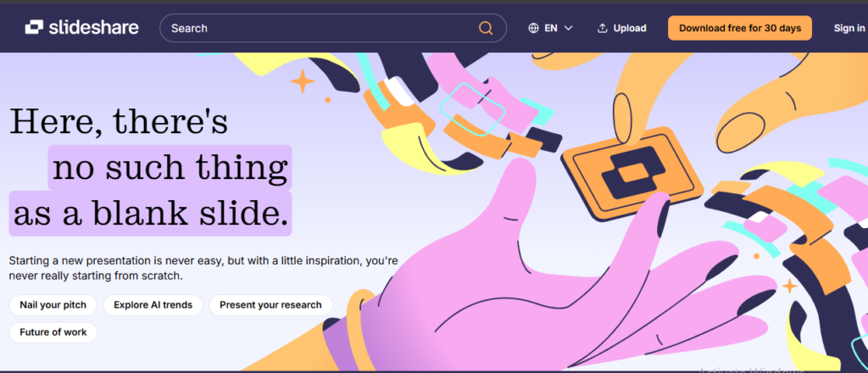Click Download free for 30 days

(x=739, y=28)
